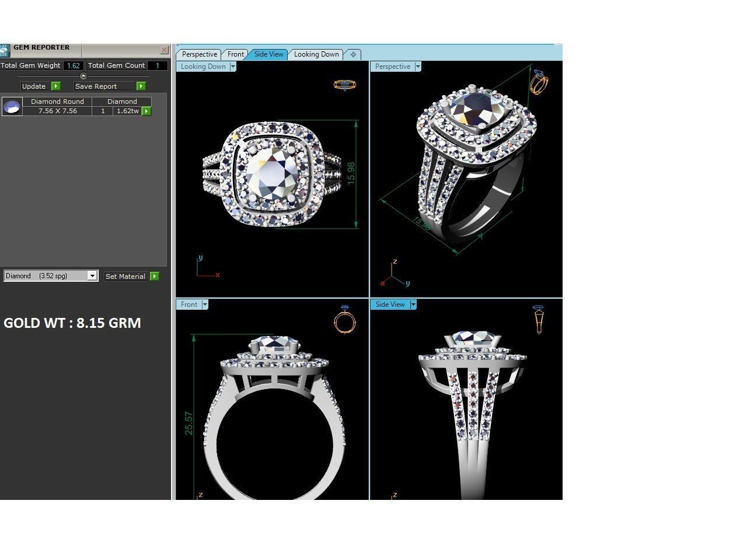Screen dimensions: 747x560
Task: Click the 25.57 dimension in Front view
Action: click(189, 423)
